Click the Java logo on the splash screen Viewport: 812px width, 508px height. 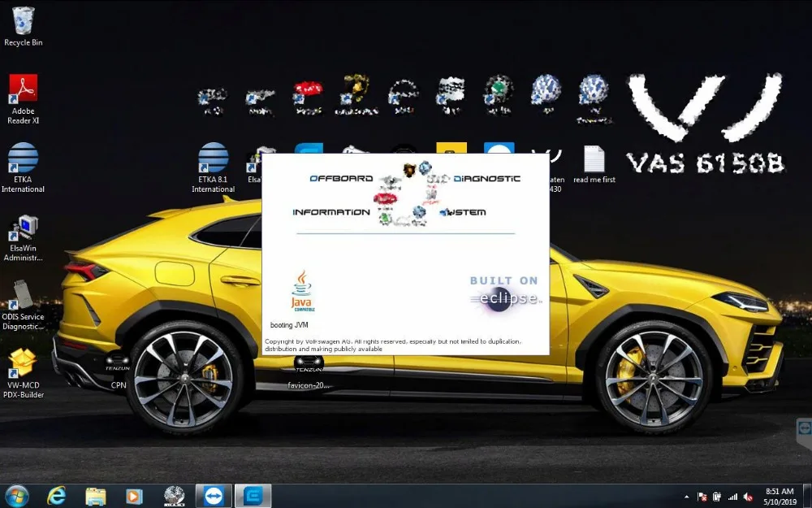pyautogui.click(x=302, y=291)
